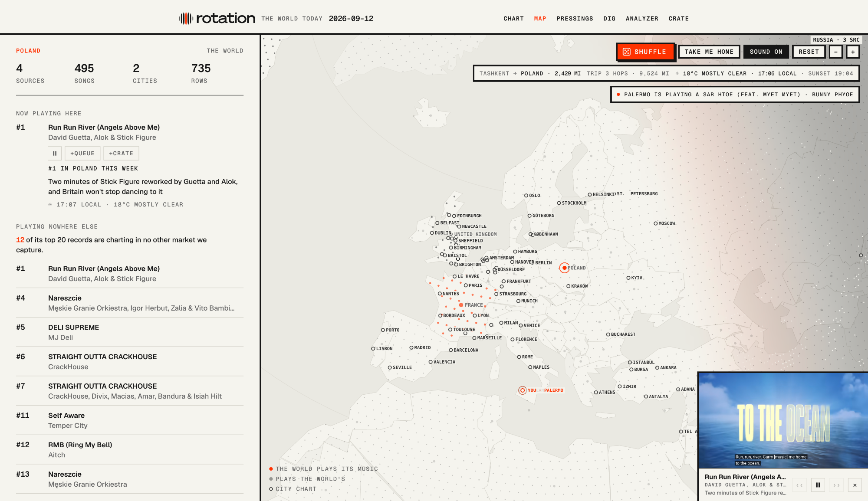The width and height of the screenshot is (868, 501).
Task: Select the RMB (Ring My Bell) row
Action: [130, 450]
